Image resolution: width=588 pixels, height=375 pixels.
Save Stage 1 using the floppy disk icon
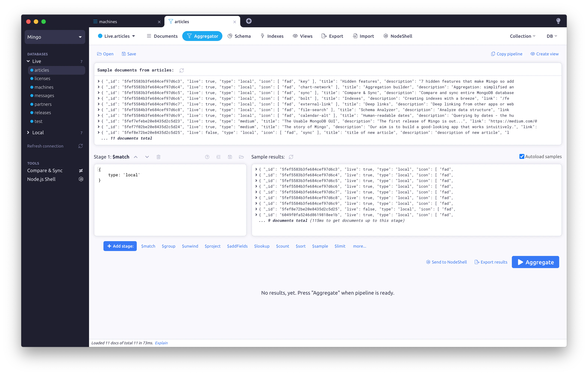pyautogui.click(x=230, y=157)
